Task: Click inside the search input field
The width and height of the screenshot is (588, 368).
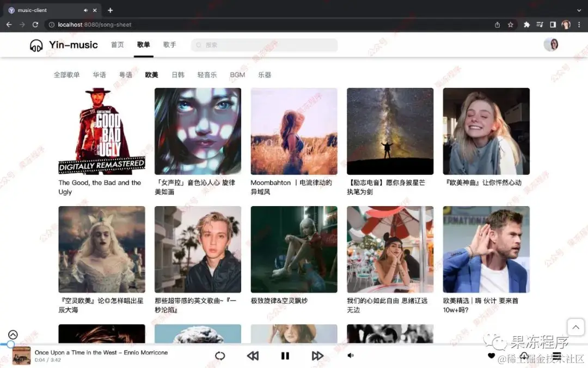Action: (x=264, y=45)
